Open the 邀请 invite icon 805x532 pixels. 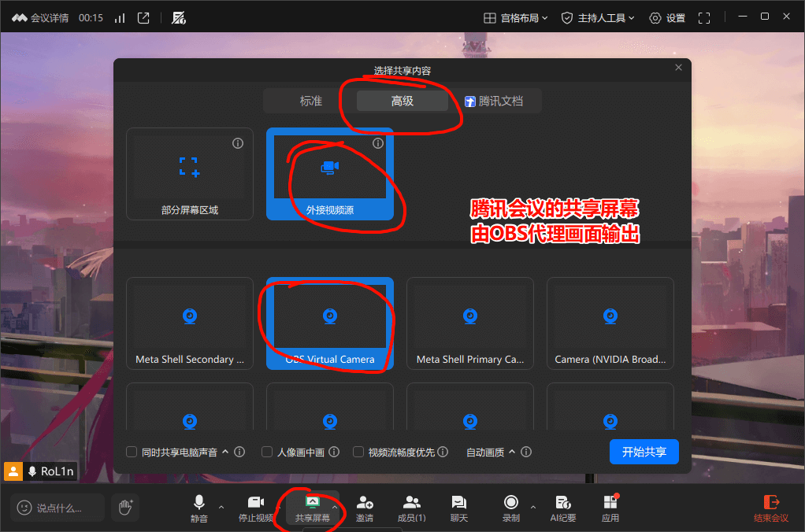pyautogui.click(x=365, y=508)
